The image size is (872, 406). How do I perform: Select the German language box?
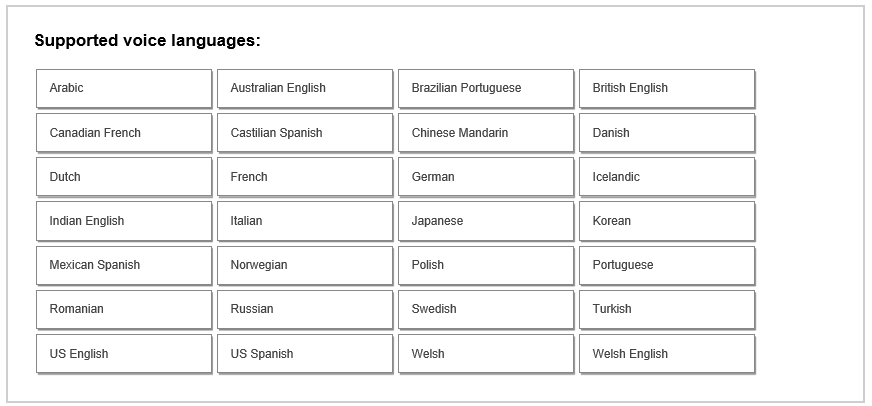point(486,177)
